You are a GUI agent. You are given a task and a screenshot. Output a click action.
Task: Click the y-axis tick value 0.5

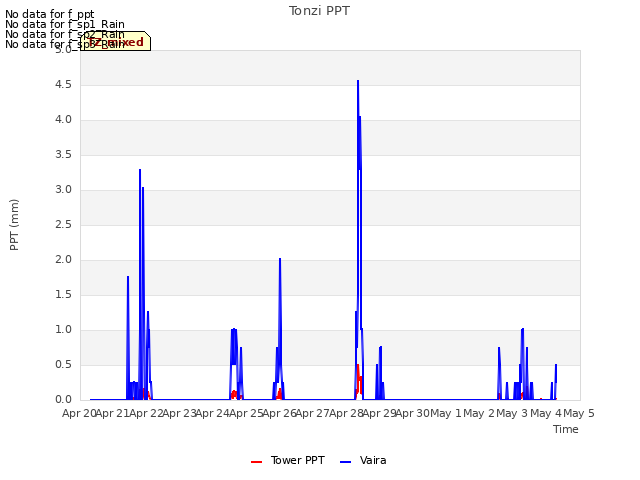pos(63,364)
